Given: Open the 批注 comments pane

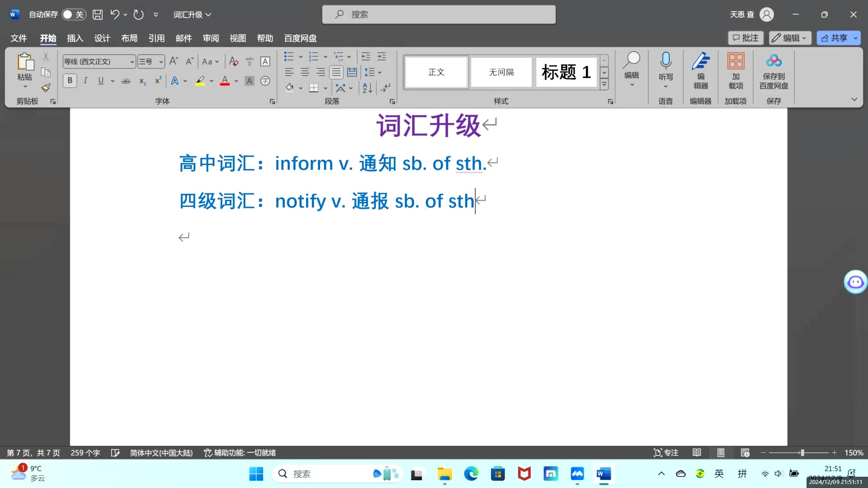Looking at the screenshot, I should click(745, 38).
